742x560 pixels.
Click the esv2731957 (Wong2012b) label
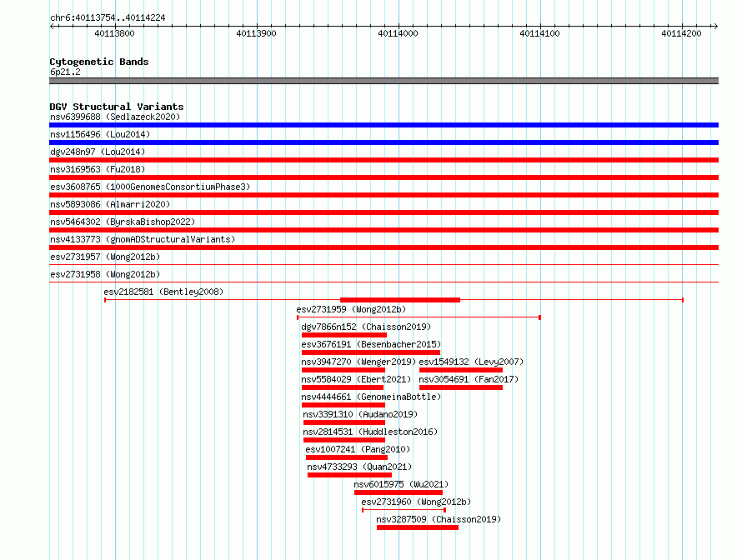point(105,257)
